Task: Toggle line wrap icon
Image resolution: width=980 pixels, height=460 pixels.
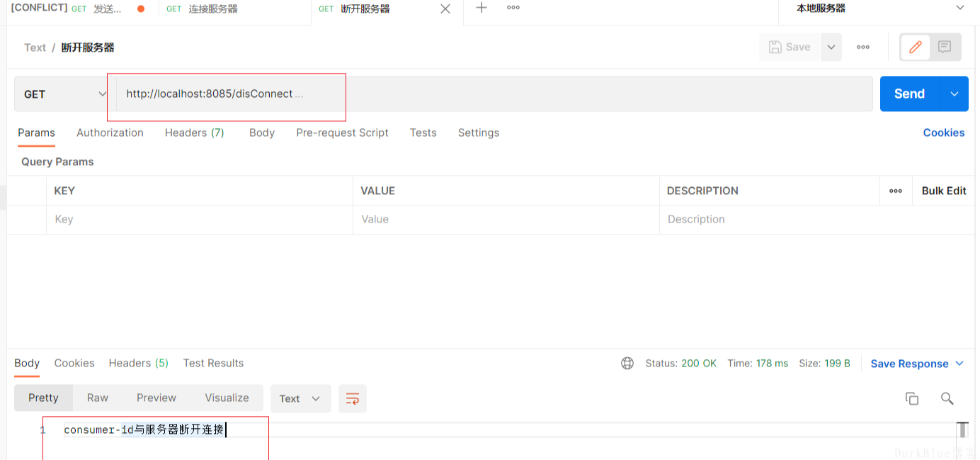Action: (x=353, y=398)
